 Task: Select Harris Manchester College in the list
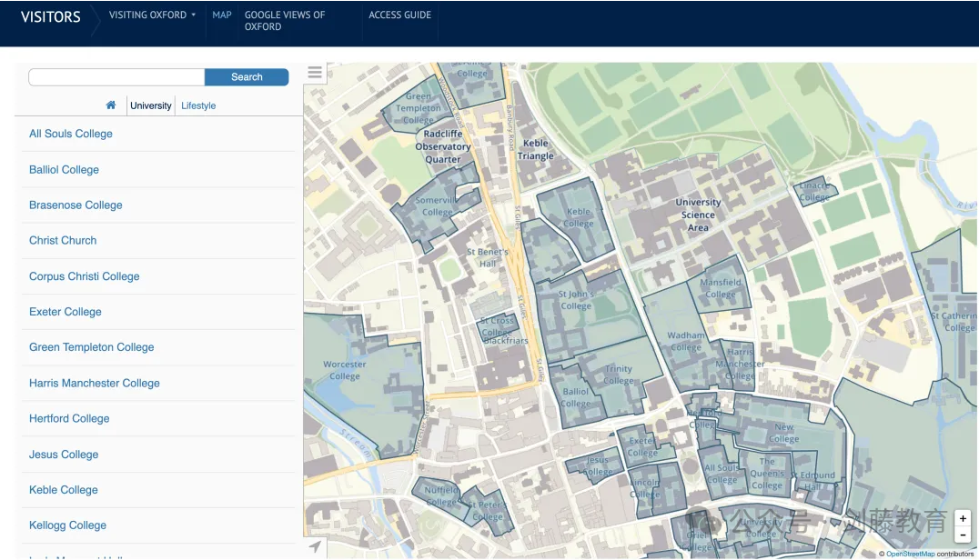tap(95, 383)
